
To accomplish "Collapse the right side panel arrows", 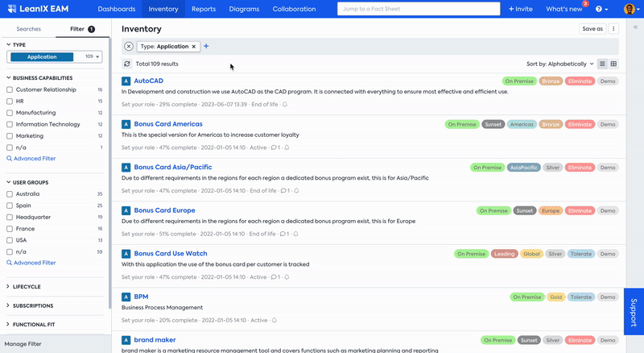I will point(635,27).
